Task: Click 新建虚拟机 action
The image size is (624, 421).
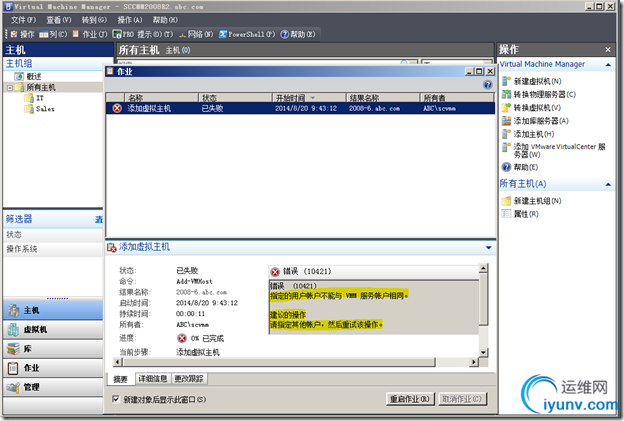Action: click(x=532, y=81)
